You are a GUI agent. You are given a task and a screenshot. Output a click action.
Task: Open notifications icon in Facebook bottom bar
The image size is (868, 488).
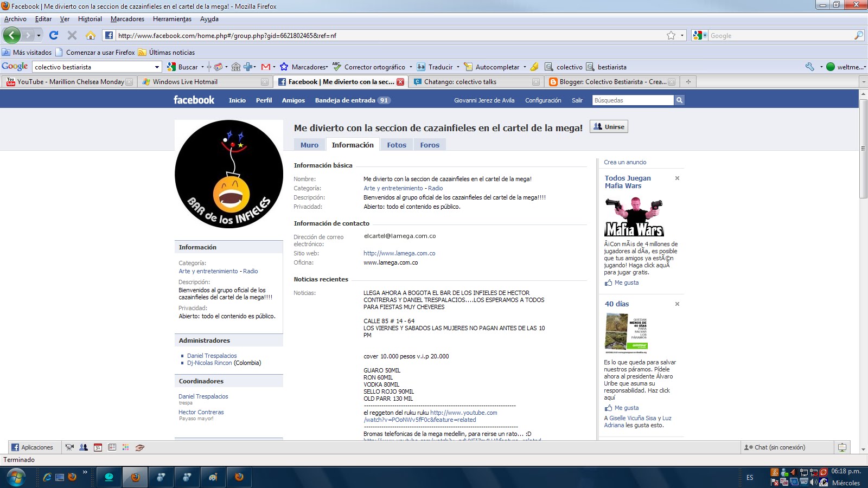click(x=842, y=447)
